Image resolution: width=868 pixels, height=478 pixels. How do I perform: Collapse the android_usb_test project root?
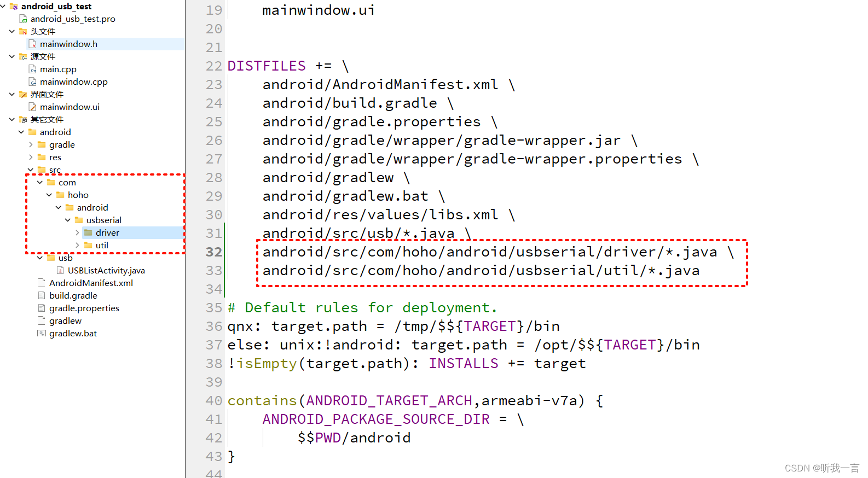(3, 6)
